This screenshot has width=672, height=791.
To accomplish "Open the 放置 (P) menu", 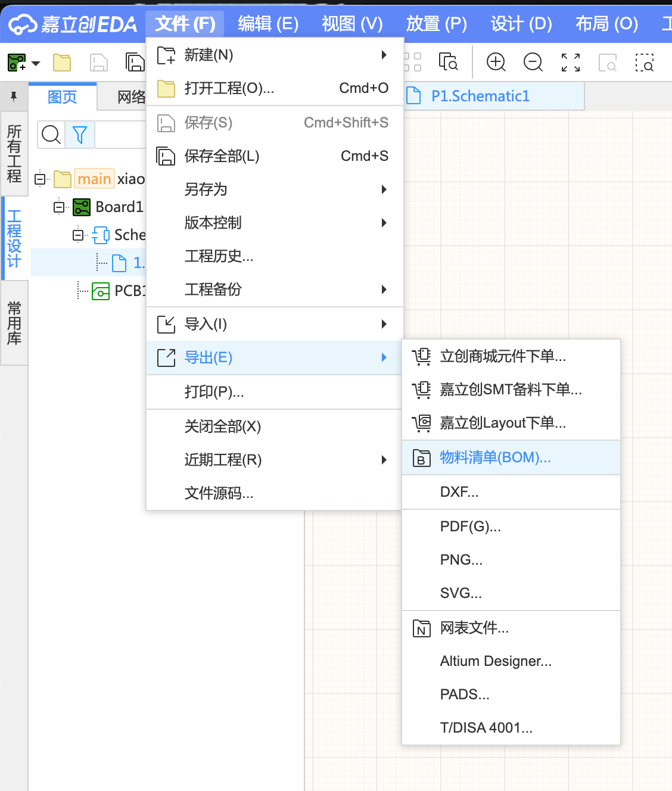I will pos(436,24).
